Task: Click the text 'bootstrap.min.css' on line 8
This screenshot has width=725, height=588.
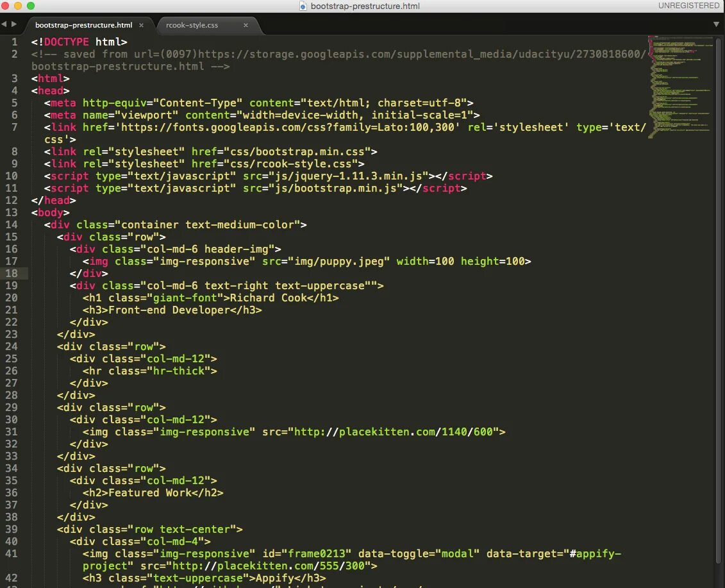Action: click(x=310, y=152)
